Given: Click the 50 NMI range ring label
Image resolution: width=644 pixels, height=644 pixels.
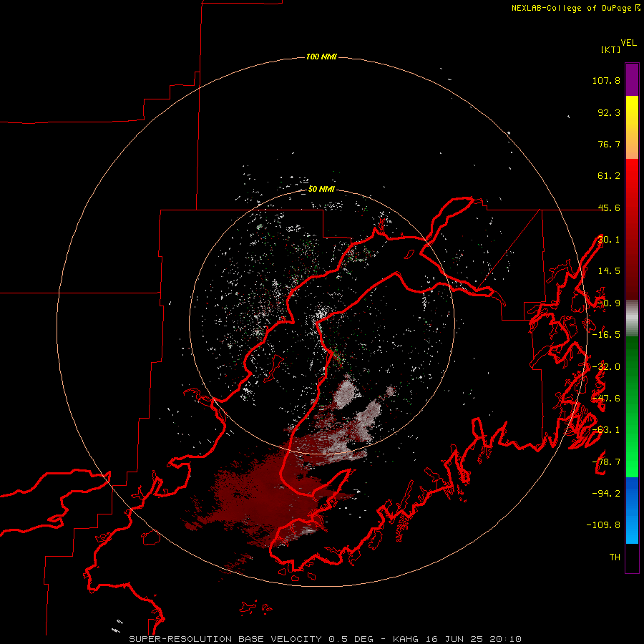Looking at the screenshot, I should [321, 189].
